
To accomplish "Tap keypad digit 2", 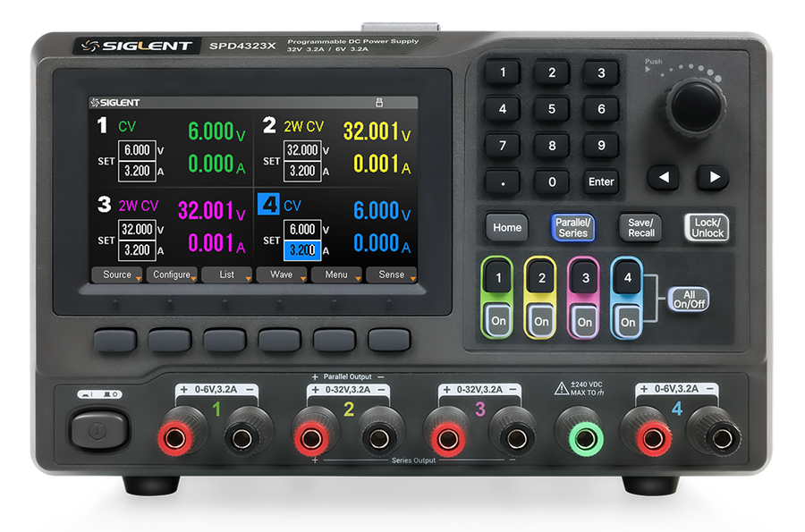I will click(552, 72).
